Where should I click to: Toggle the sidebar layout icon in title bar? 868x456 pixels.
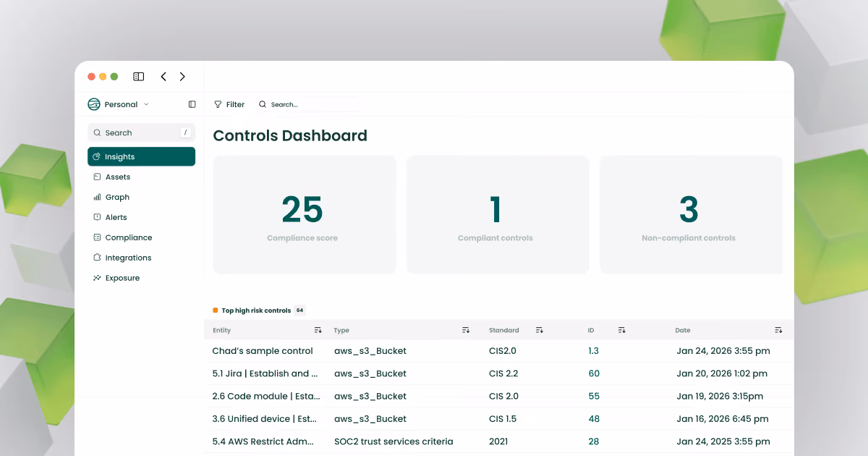pyautogui.click(x=139, y=77)
